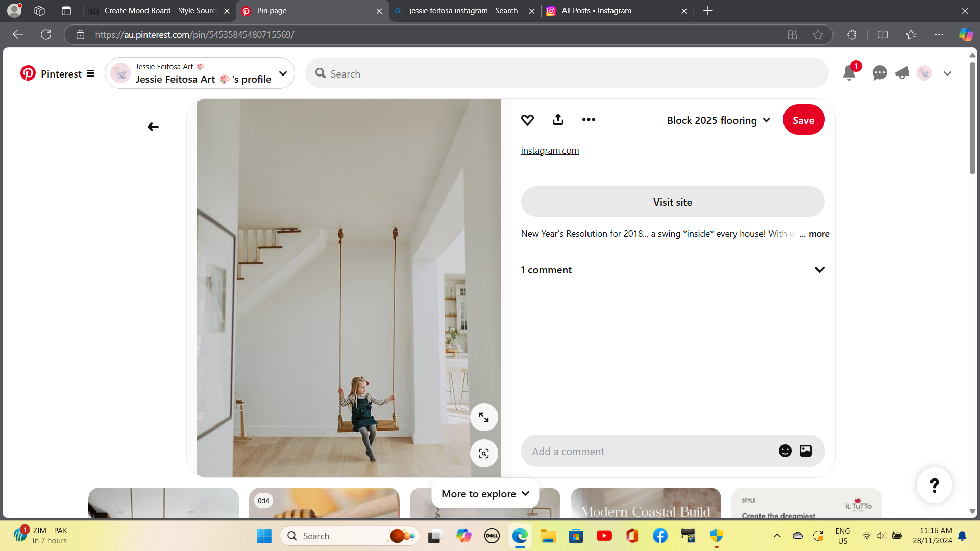Open the Pinterest notifications bell
Viewport: 980px width, 551px height.
[x=849, y=73]
